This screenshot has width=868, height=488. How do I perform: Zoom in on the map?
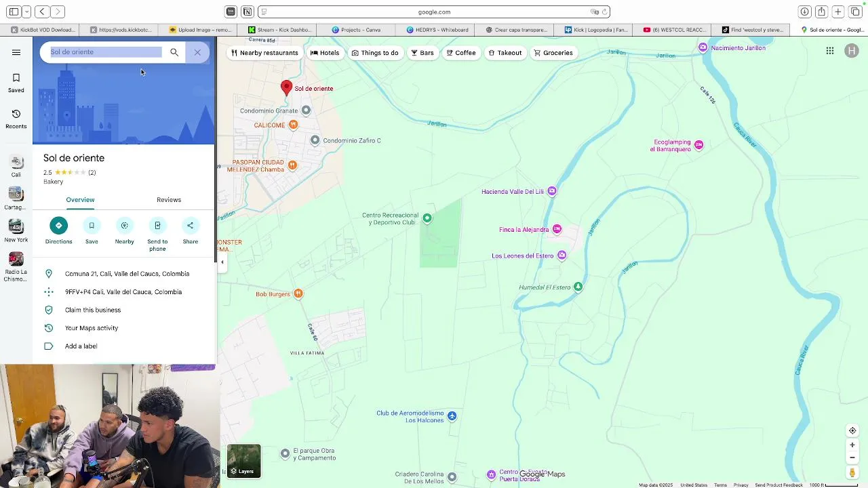pyautogui.click(x=852, y=445)
